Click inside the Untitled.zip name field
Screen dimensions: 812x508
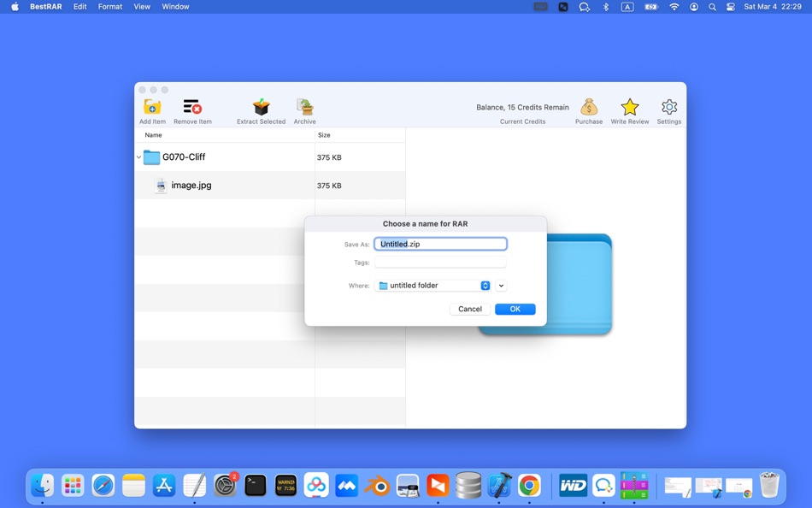pyautogui.click(x=439, y=244)
